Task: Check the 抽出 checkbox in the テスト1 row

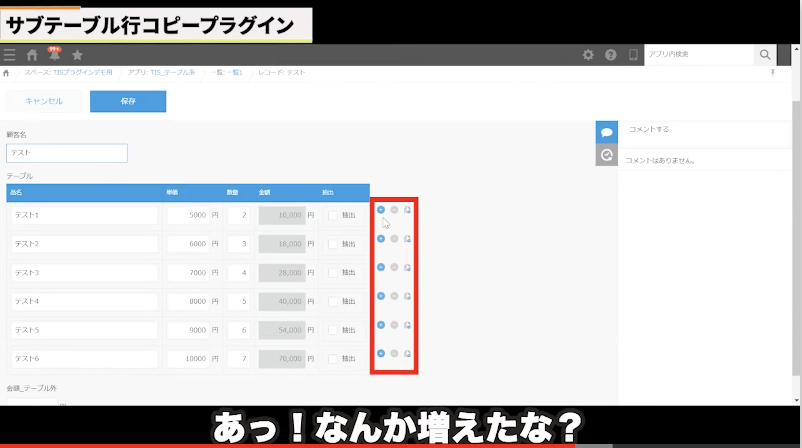Action: pos(333,215)
